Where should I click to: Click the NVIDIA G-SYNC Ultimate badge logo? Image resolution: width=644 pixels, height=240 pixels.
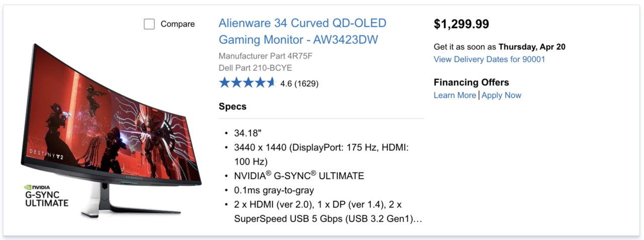click(46, 195)
